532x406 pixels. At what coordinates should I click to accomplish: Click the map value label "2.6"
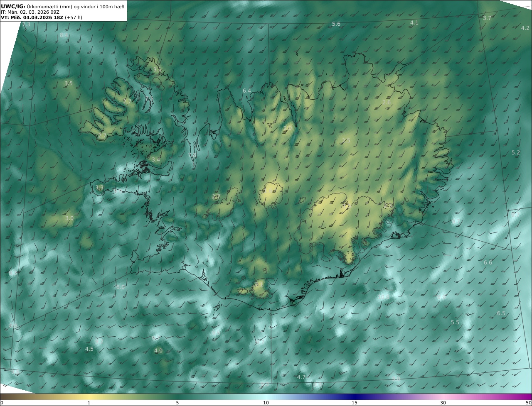pyautogui.click(x=387, y=103)
